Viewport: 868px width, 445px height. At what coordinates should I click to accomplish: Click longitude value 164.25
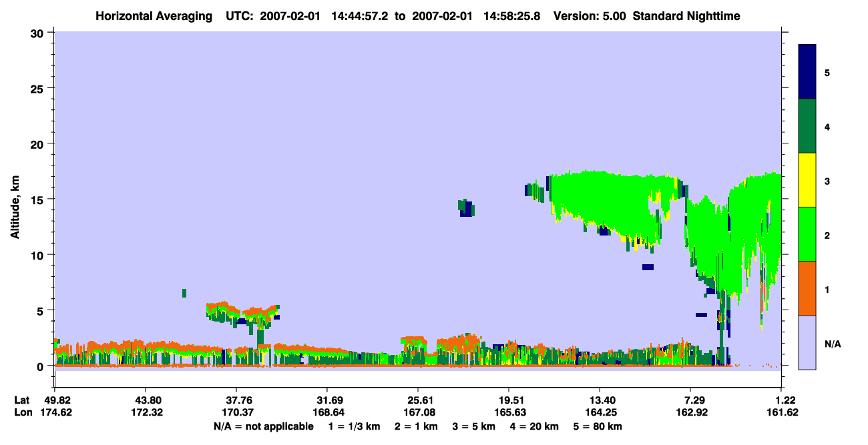point(600,412)
